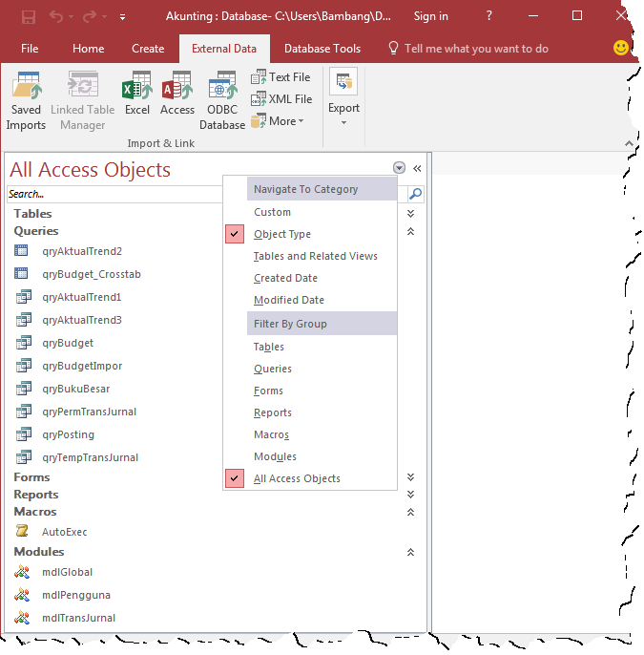Toggle the Object Type checked option

[310, 234]
